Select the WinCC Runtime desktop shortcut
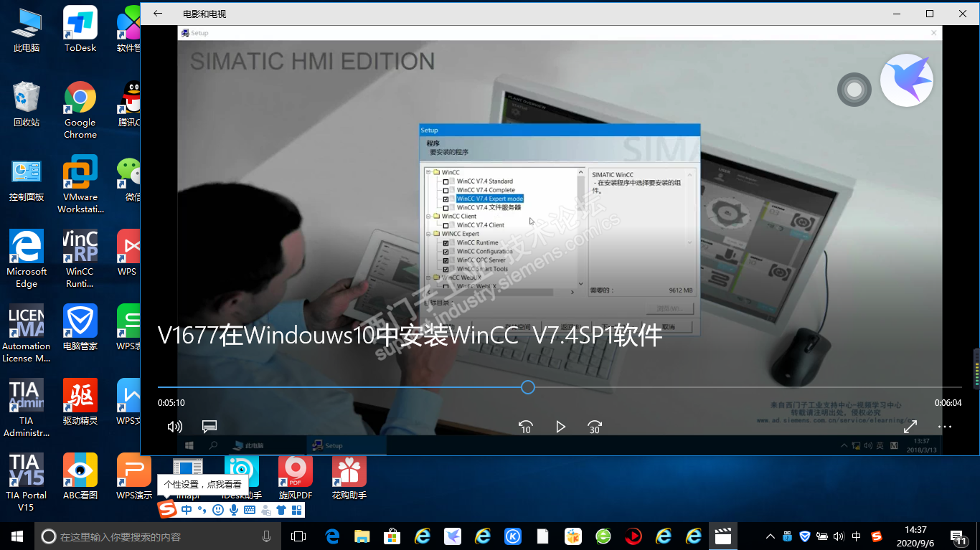980x550 pixels. pos(80,260)
